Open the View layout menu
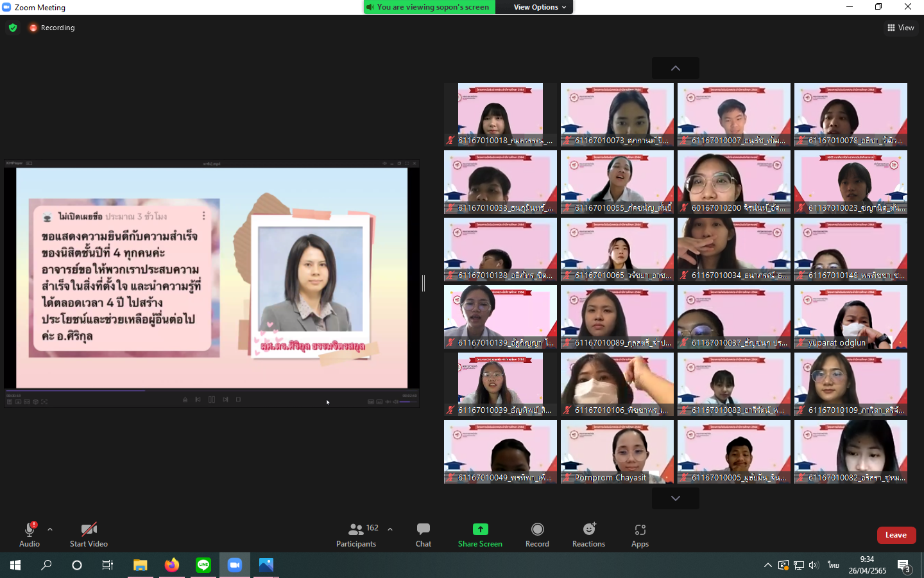 tap(900, 28)
